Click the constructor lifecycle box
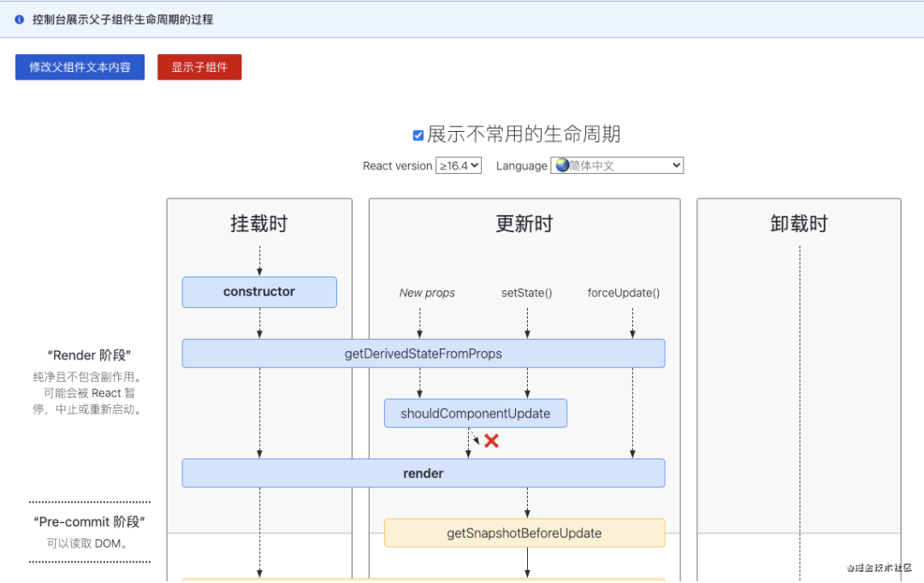The image size is (924, 583). coord(259,292)
